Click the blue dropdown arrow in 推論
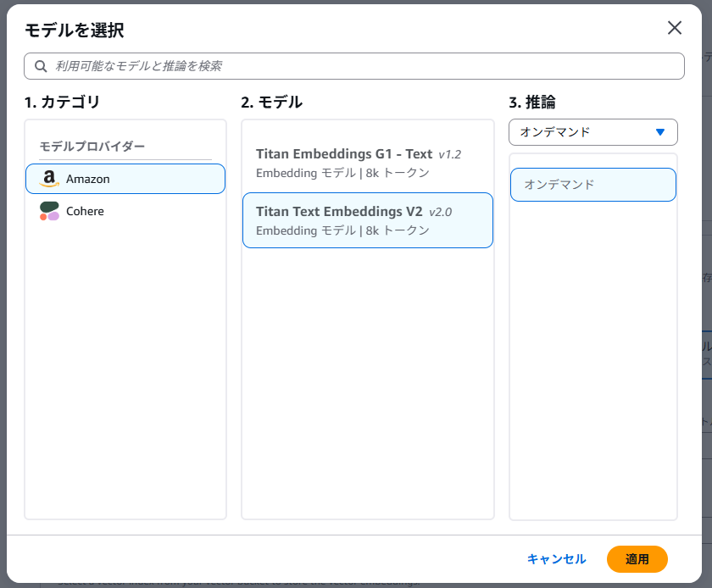This screenshot has height=588, width=712. [660, 132]
